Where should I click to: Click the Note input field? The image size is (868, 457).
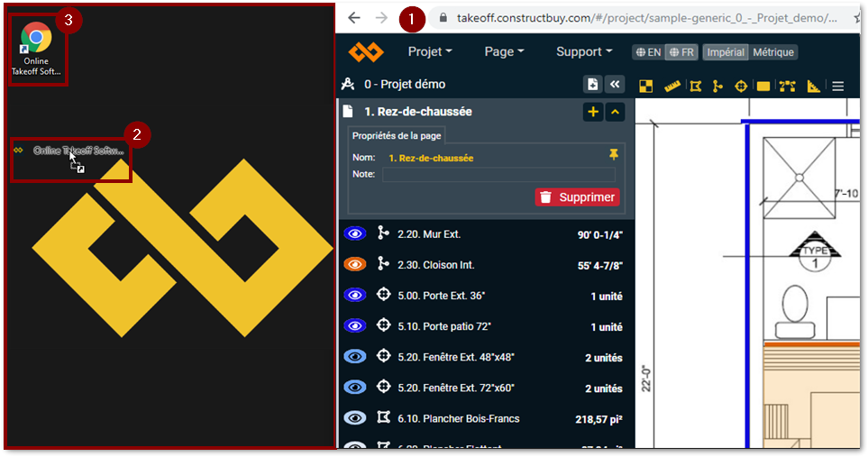[498, 175]
